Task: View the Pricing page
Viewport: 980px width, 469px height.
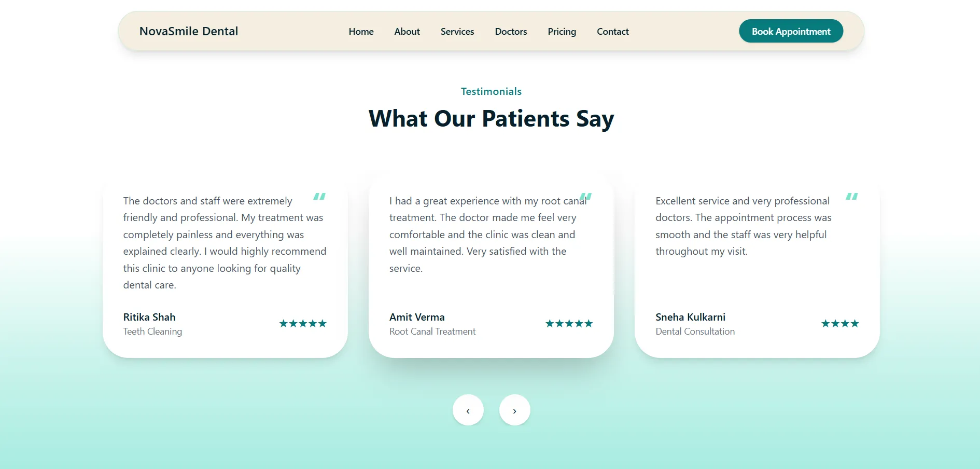Action: (562, 32)
